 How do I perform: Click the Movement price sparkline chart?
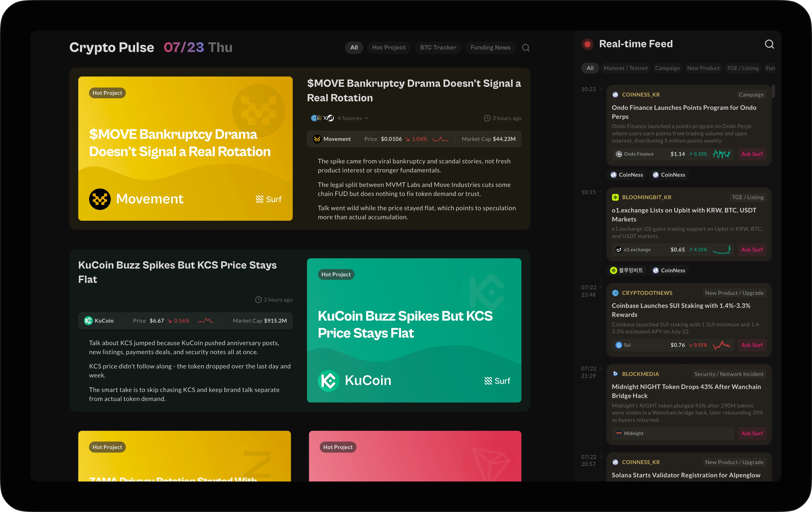pyautogui.click(x=440, y=139)
